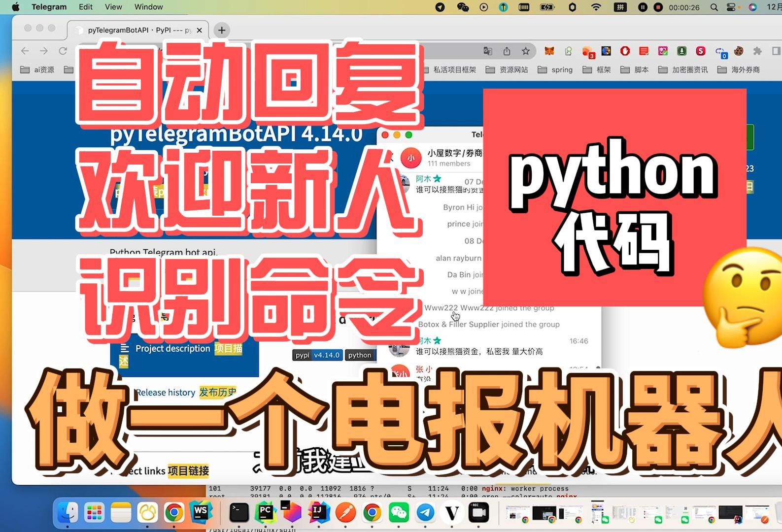Bookmark this page with star icon
782x532 pixels.
[x=526, y=51]
